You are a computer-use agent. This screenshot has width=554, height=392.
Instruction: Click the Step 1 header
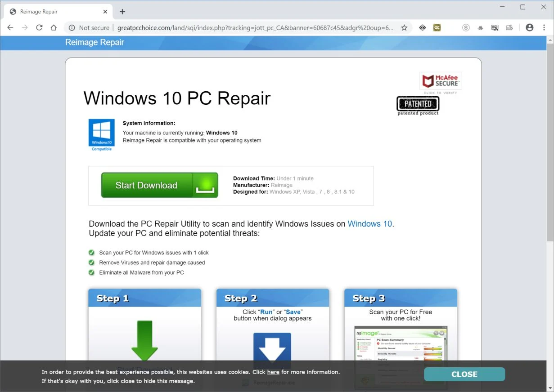[144, 298]
